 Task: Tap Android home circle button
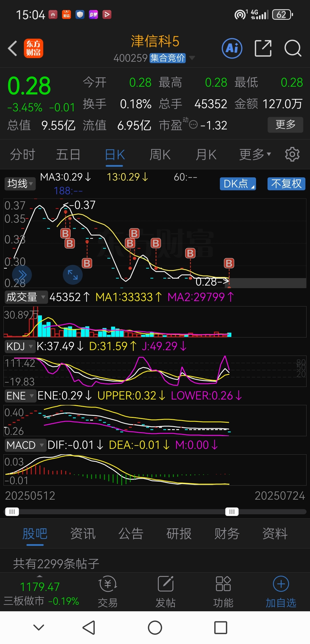point(155,628)
